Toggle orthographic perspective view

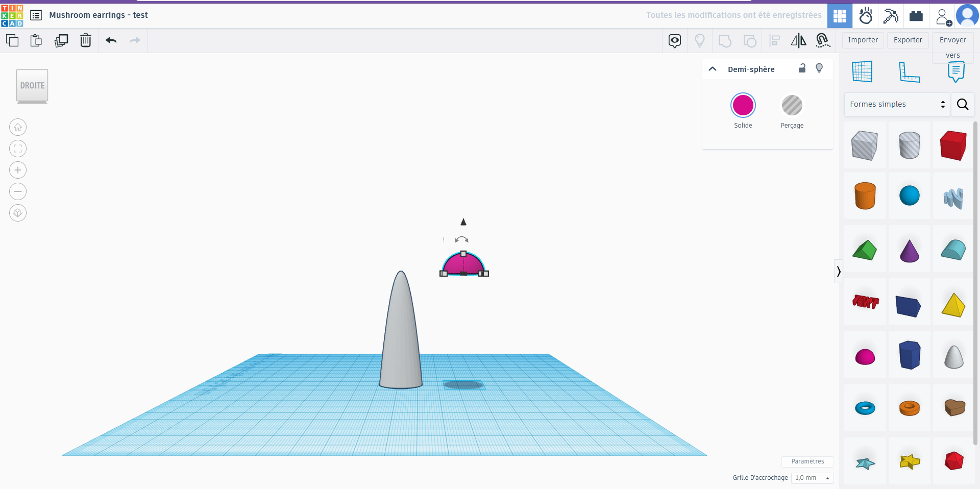pos(18,213)
